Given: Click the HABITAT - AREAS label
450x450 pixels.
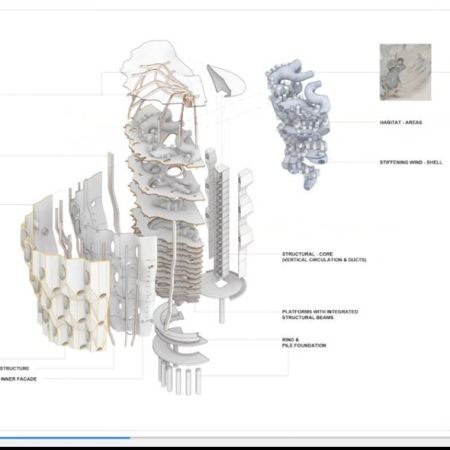Looking at the screenshot, I should coord(401,122).
